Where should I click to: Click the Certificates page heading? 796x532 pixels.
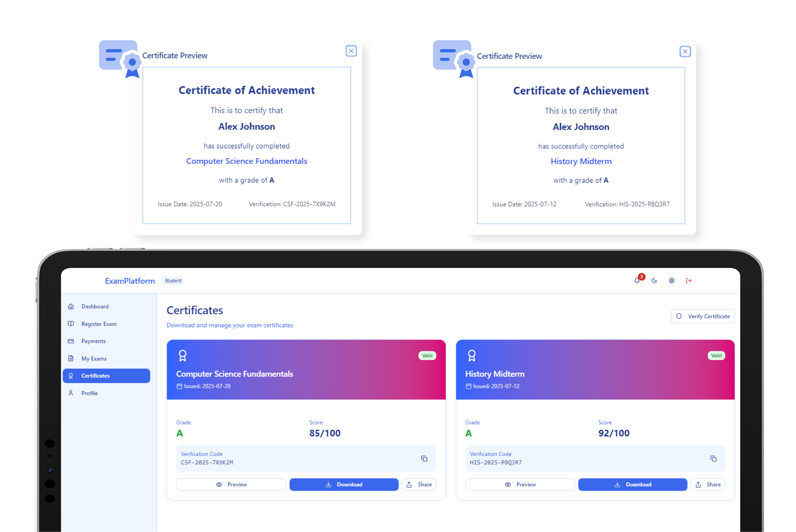tap(195, 310)
